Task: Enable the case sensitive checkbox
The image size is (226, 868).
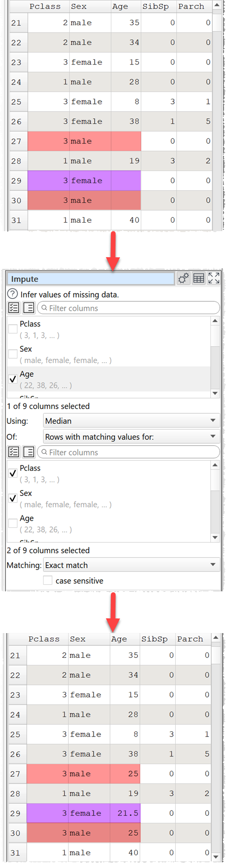Action: click(47, 580)
